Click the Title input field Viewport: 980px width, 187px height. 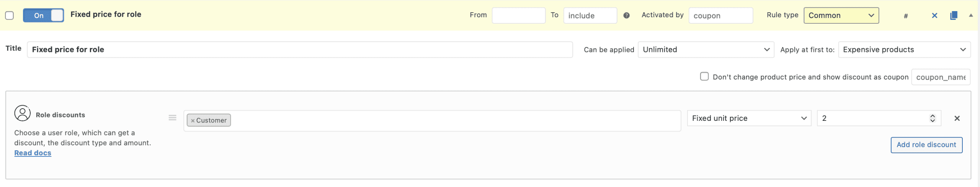[x=300, y=50]
